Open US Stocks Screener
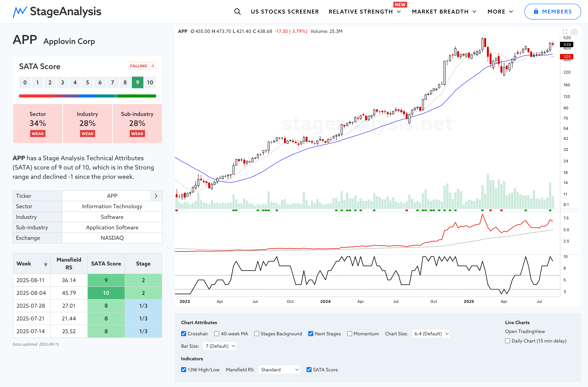The width and height of the screenshot is (588, 387). tap(285, 12)
